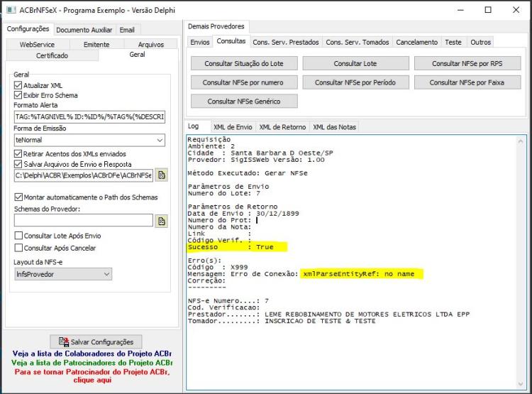This screenshot has width=532, height=394.
Task: Click the 'Numero do Lote: 7' line
Action: click(224, 193)
